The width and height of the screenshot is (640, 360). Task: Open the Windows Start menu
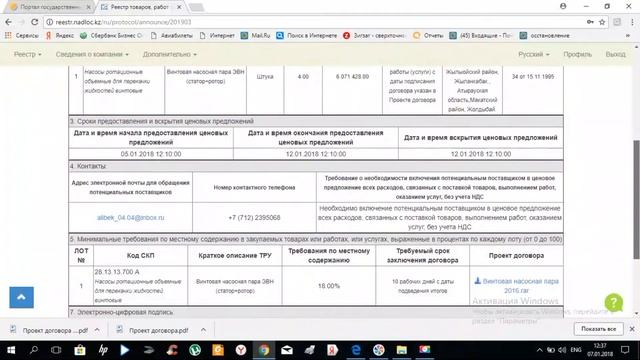point(11,350)
